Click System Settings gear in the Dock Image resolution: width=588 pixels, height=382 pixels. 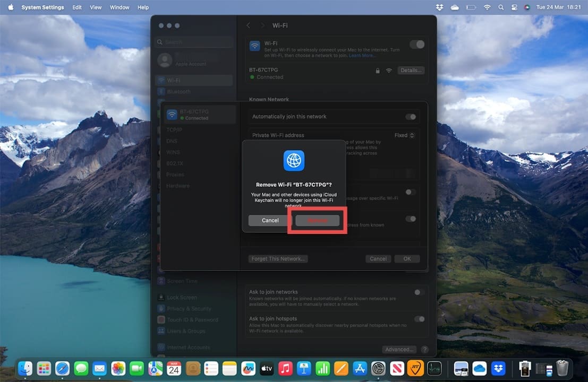(x=378, y=369)
